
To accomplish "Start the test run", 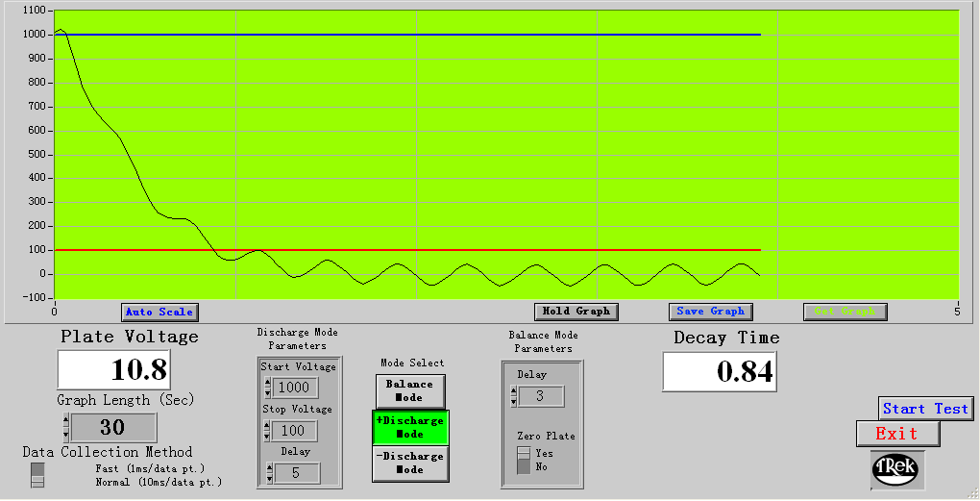I will click(x=925, y=409).
